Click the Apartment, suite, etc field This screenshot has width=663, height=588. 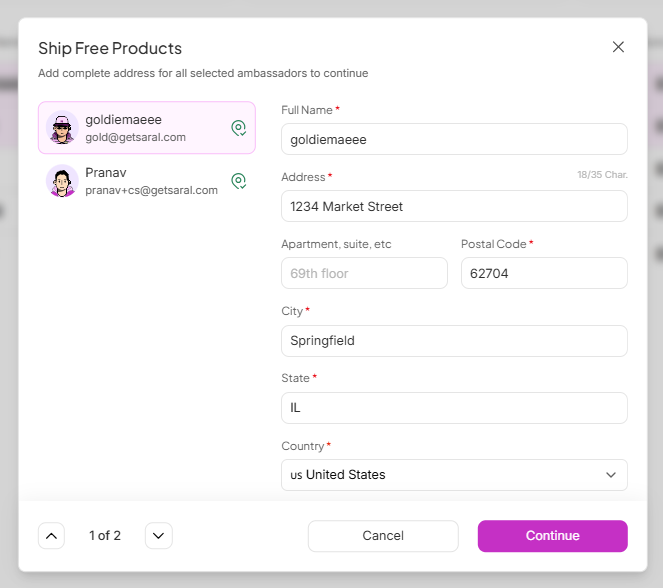[364, 273]
